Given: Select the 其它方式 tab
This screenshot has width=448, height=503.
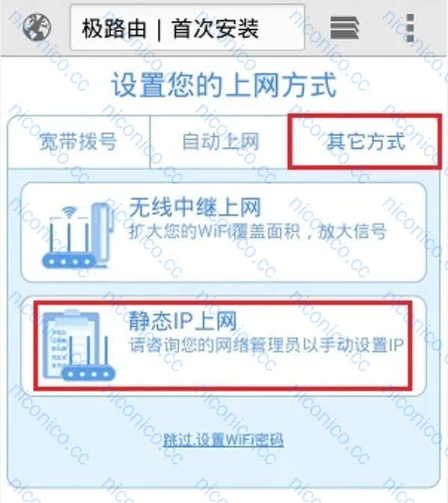Looking at the screenshot, I should pos(365,141).
